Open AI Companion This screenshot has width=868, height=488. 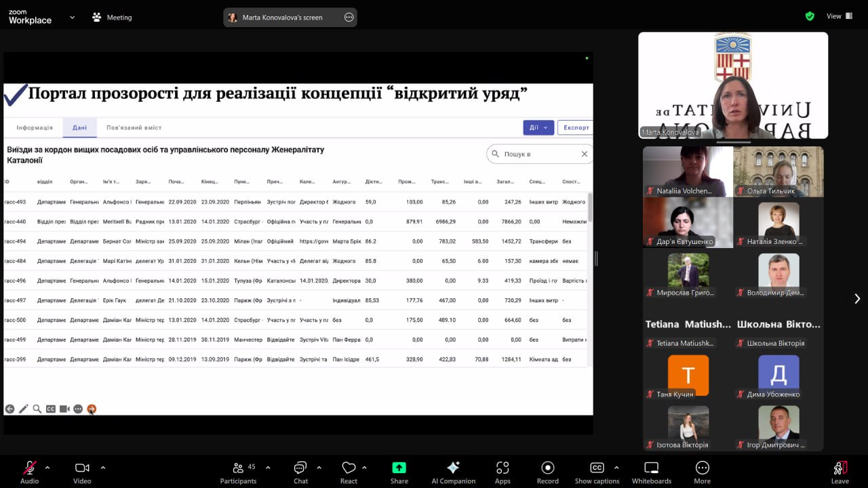453,472
